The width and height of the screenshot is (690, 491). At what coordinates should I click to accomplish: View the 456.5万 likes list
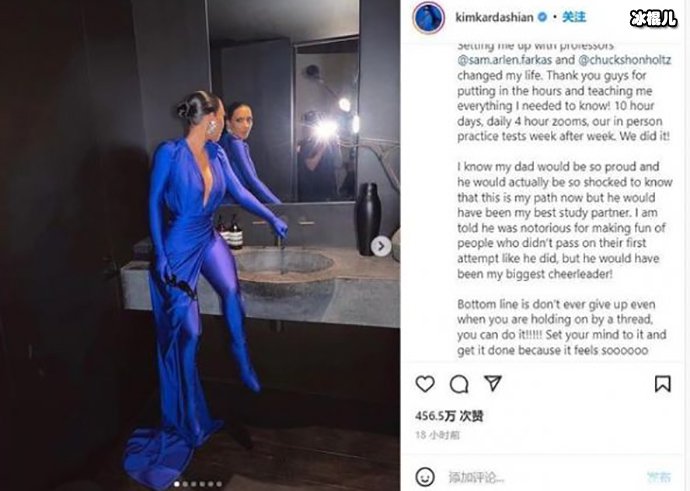[x=449, y=416]
